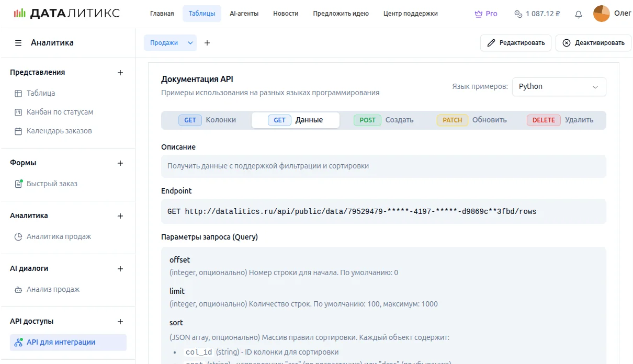The image size is (633, 364).
Task: Click the notification bell icon
Action: 579,14
